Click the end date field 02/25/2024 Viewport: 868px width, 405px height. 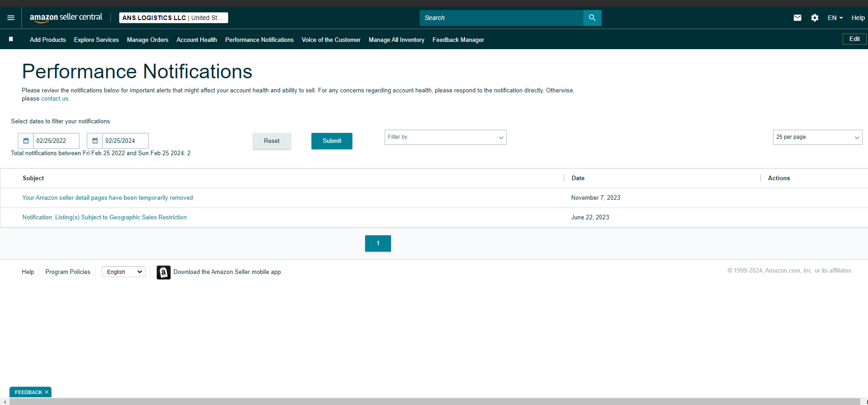click(125, 141)
